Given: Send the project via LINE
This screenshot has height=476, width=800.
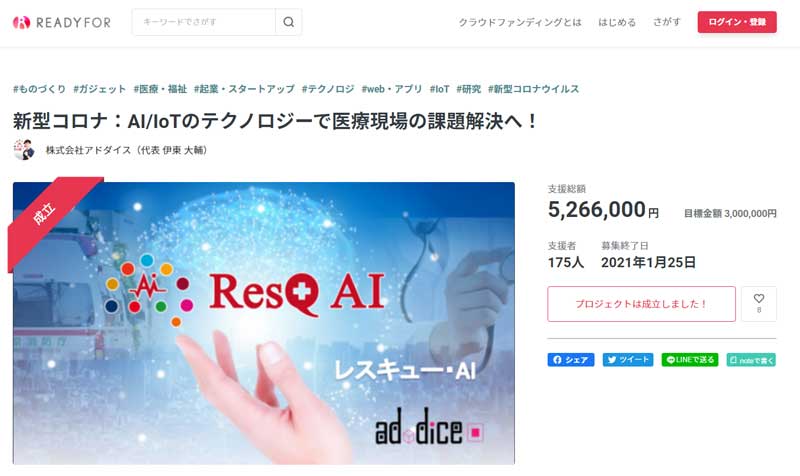Looking at the screenshot, I should point(690,360).
